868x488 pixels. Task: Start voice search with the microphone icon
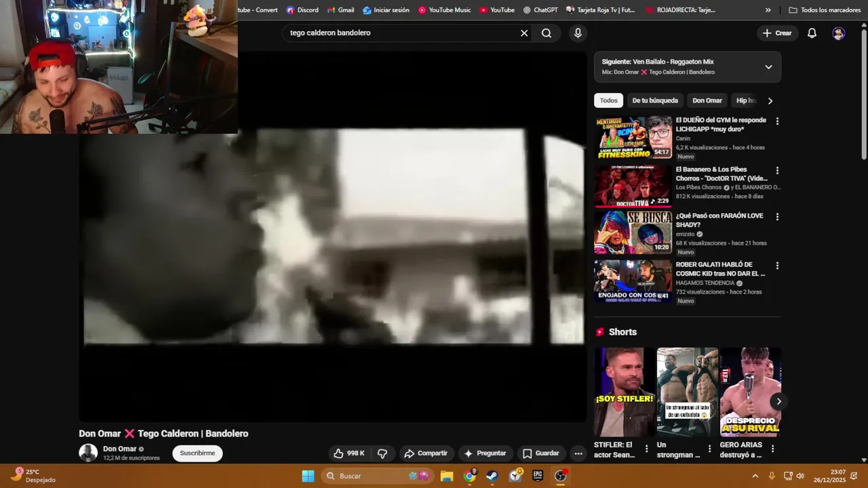578,33
